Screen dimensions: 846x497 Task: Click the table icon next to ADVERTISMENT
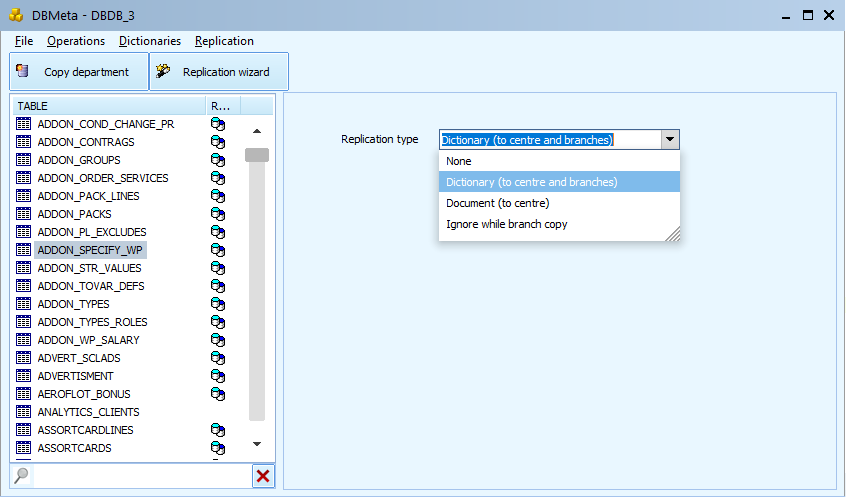(x=24, y=376)
